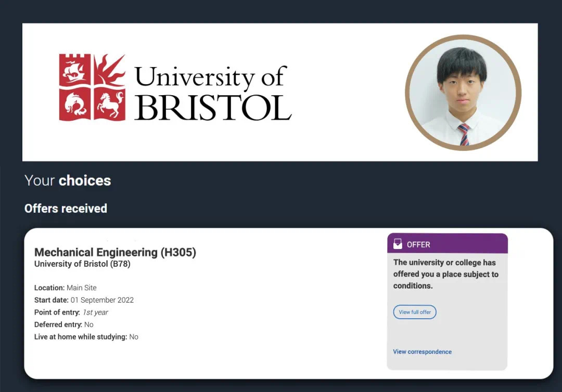This screenshot has width=562, height=392.
Task: Click the Location: Main Site line
Action: pos(65,288)
